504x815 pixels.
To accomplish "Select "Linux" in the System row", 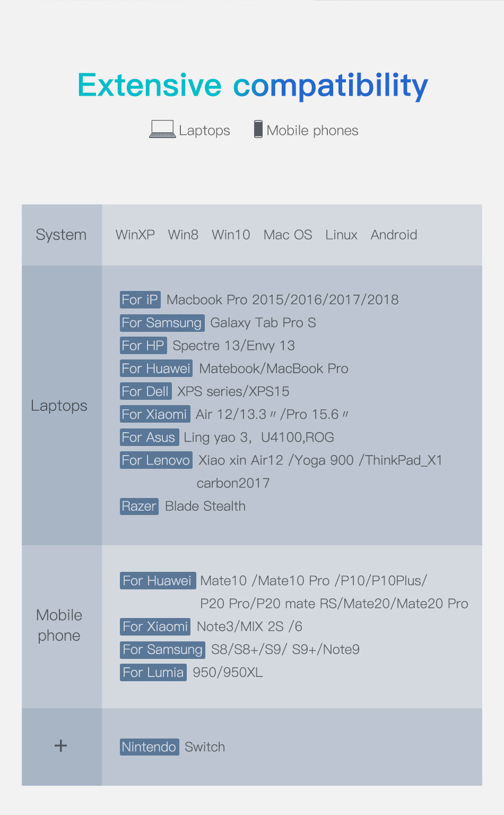I will [342, 235].
